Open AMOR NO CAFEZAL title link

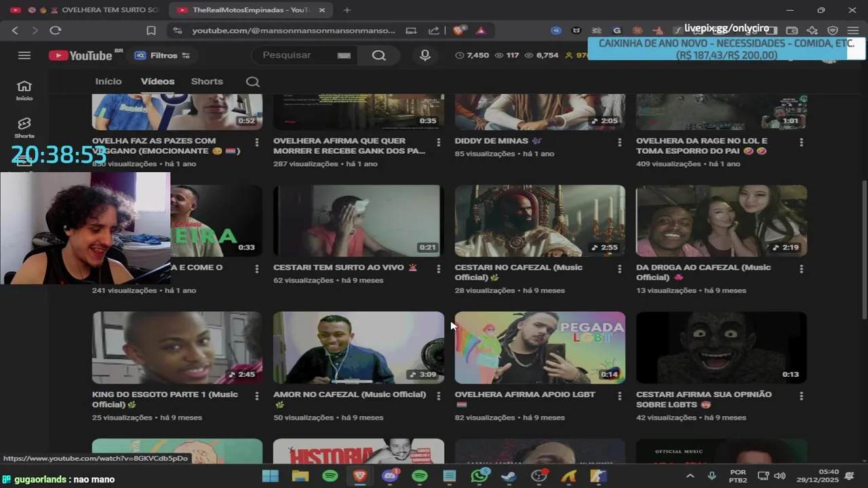point(349,399)
